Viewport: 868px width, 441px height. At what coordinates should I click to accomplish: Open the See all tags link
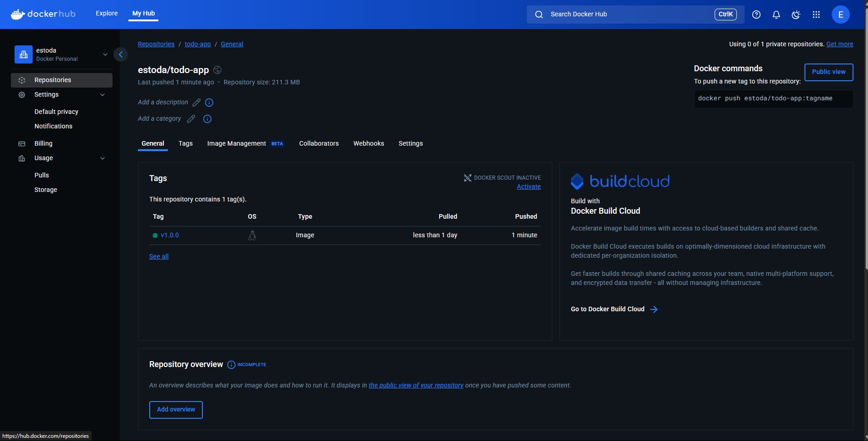(159, 256)
